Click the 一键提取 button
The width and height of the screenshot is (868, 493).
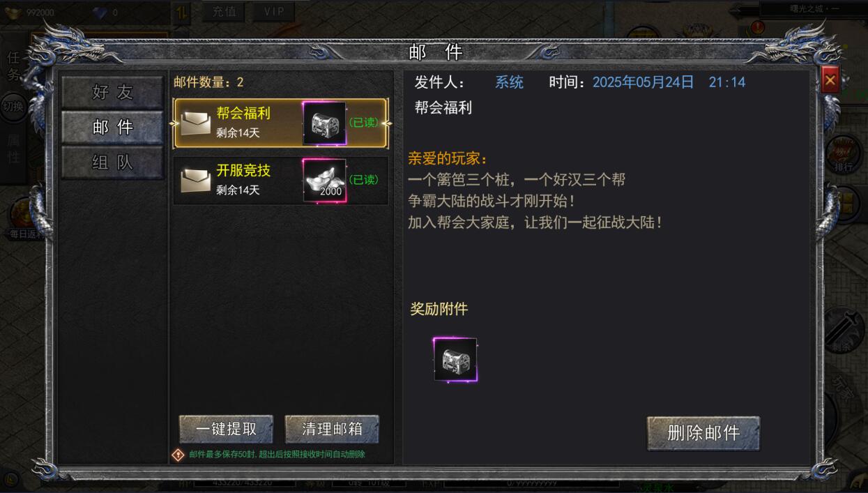point(226,430)
